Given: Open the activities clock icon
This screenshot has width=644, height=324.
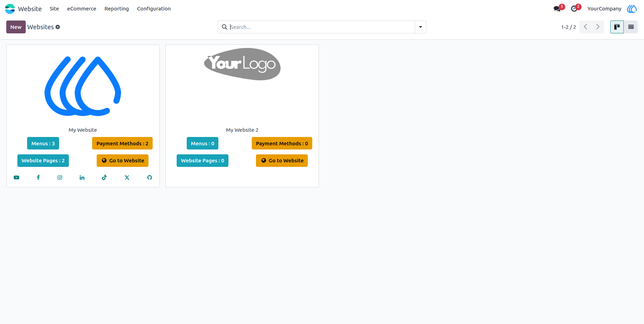Looking at the screenshot, I should pos(574,9).
